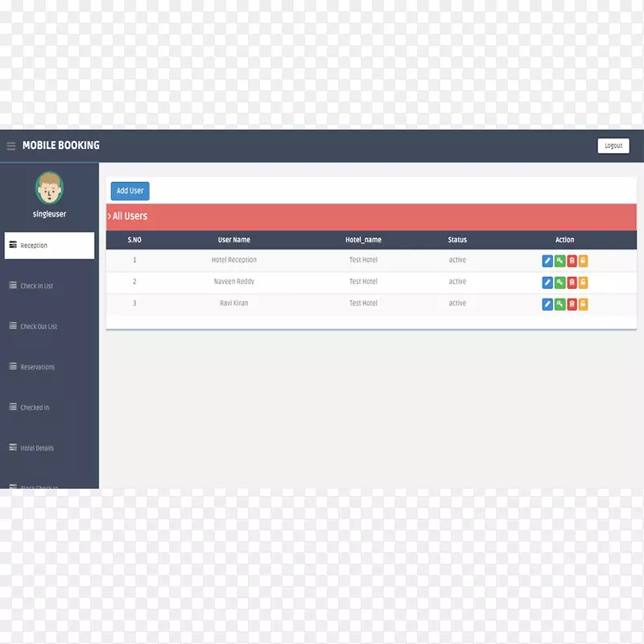Screen dimensions: 644x644
Task: Click serial number 1 in the table
Action: pyautogui.click(x=134, y=260)
